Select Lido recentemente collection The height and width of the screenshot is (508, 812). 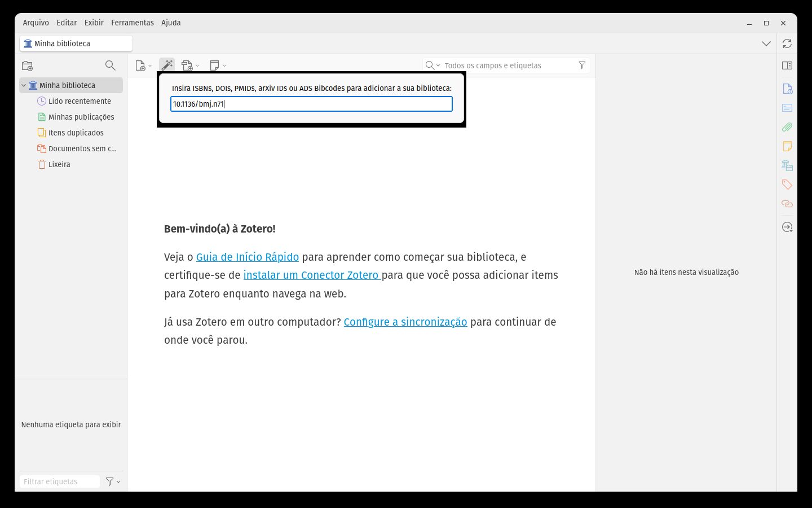[80, 101]
